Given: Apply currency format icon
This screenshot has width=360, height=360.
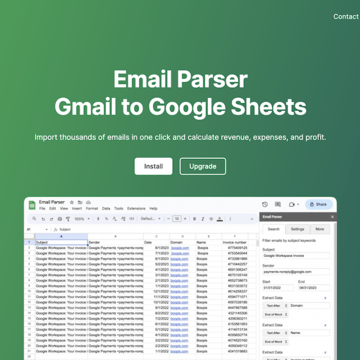Looking at the screenshot, I should click(x=98, y=219).
